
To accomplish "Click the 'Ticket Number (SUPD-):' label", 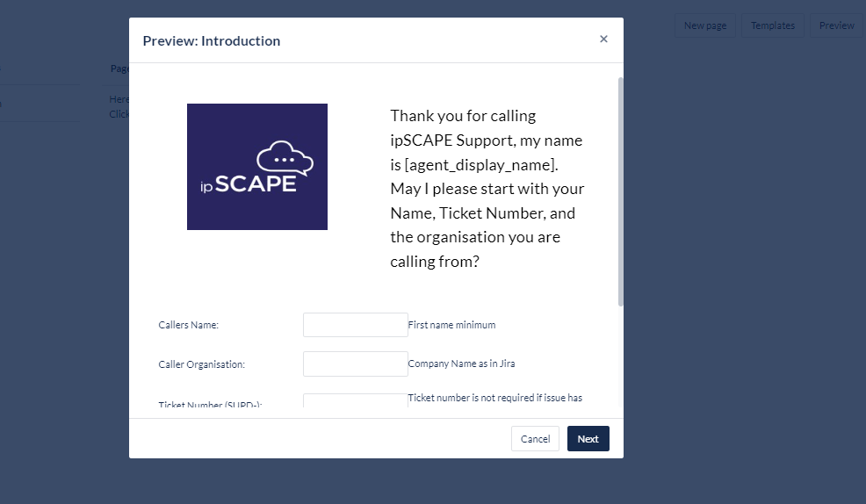I will (x=210, y=405).
